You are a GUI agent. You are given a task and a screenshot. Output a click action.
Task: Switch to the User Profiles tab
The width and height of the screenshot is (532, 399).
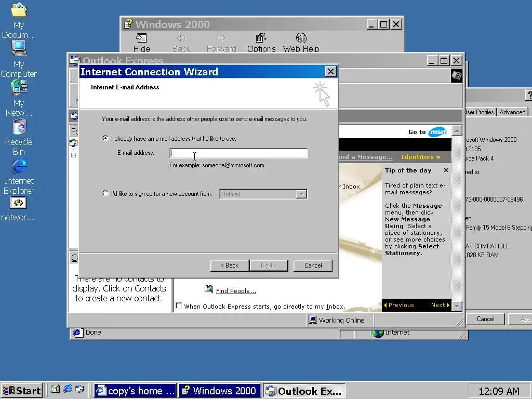480,112
